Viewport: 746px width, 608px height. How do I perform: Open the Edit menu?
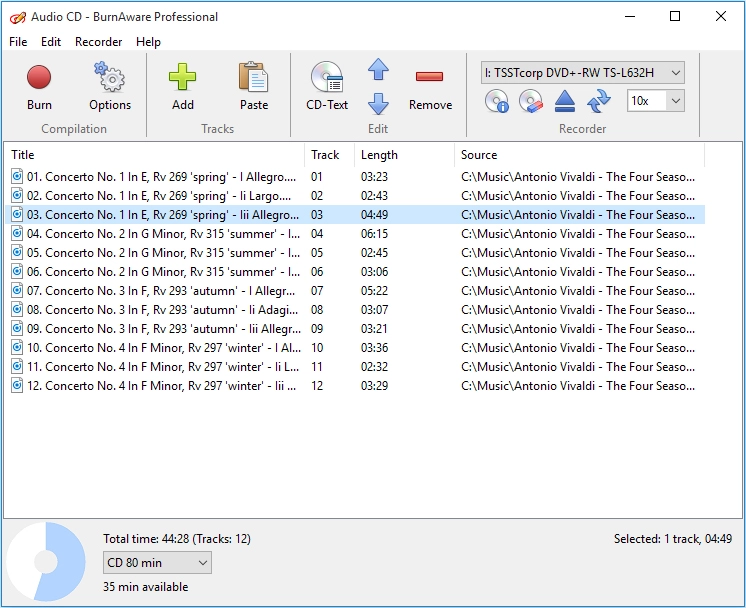[x=51, y=42]
